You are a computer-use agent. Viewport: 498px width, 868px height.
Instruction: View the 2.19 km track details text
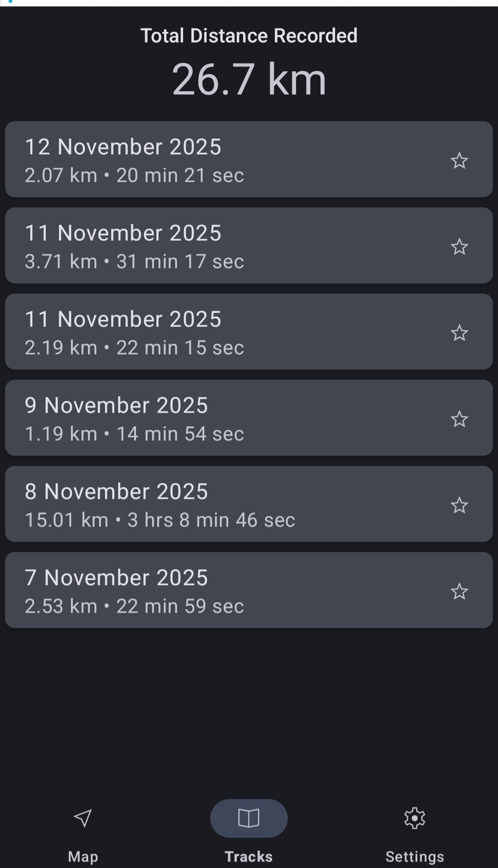[x=134, y=348]
